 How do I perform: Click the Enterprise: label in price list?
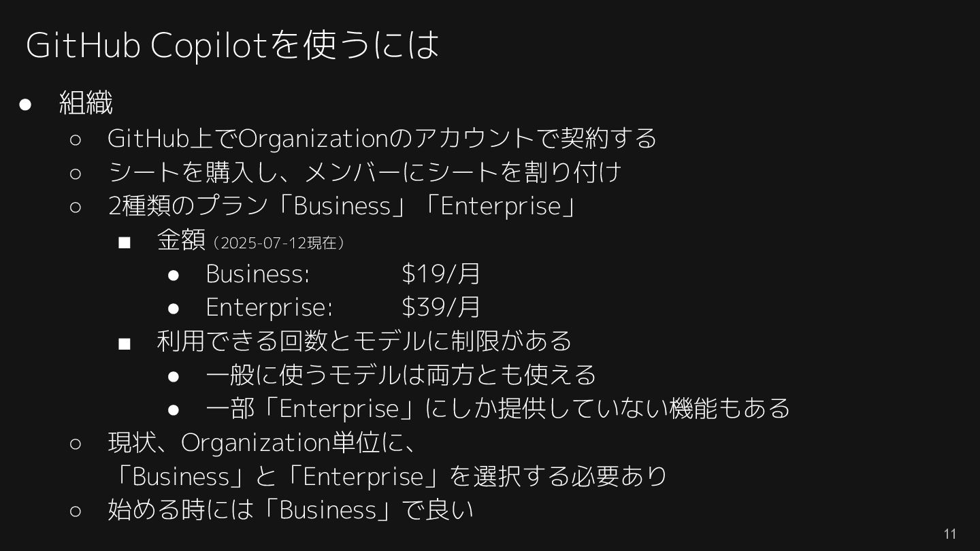click(x=269, y=307)
